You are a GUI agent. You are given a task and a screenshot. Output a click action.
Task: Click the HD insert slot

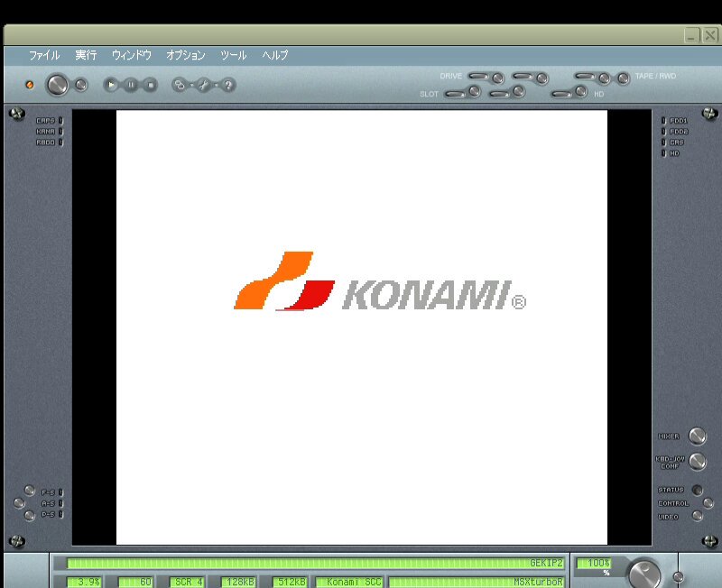(x=562, y=94)
